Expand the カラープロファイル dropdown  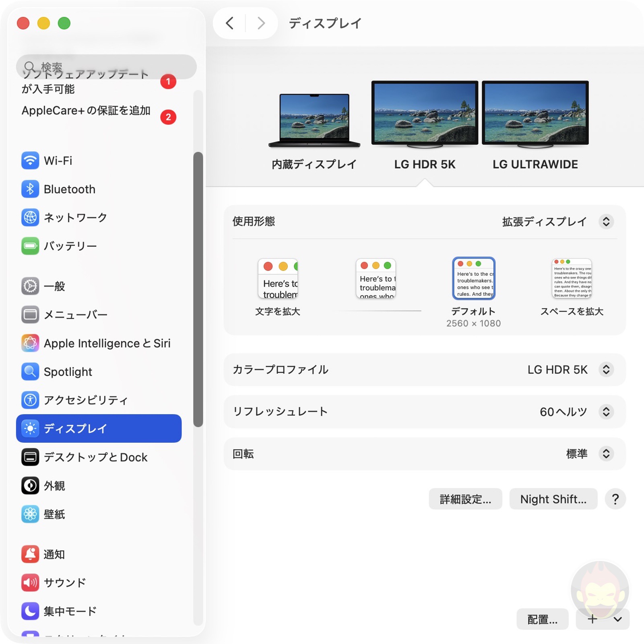pos(606,369)
